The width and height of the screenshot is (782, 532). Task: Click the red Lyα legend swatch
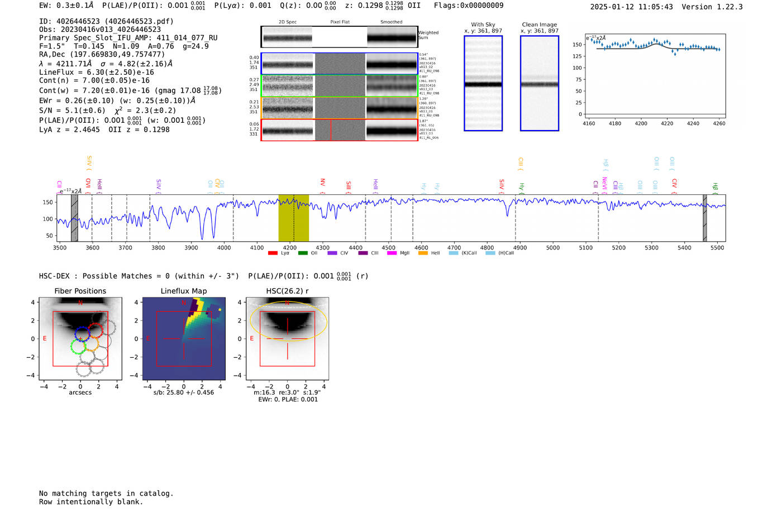tap(273, 253)
